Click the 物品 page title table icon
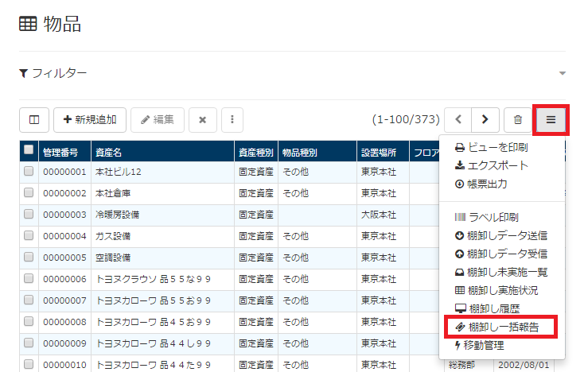The height and width of the screenshot is (372, 588). (x=28, y=24)
